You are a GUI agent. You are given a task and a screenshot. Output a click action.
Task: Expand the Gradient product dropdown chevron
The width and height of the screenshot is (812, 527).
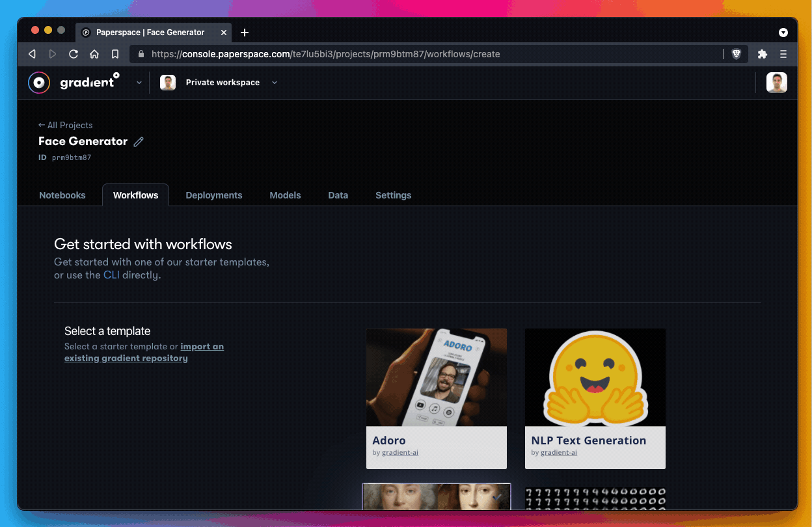tap(139, 83)
